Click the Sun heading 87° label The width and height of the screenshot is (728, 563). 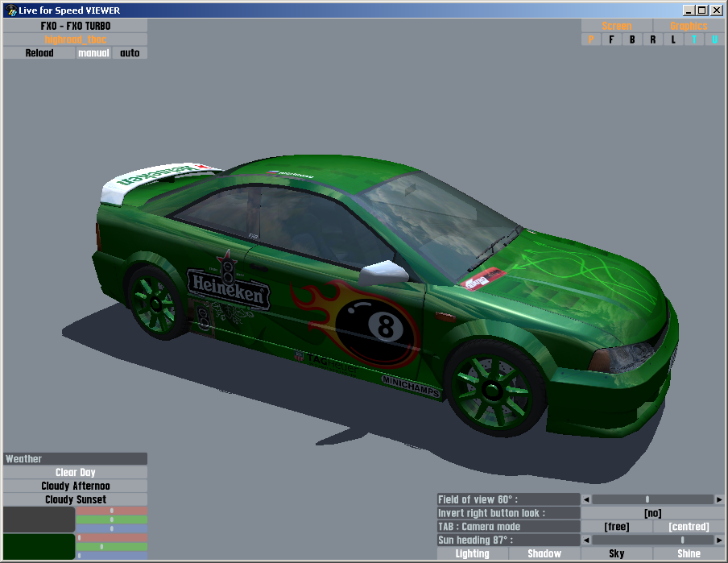508,540
